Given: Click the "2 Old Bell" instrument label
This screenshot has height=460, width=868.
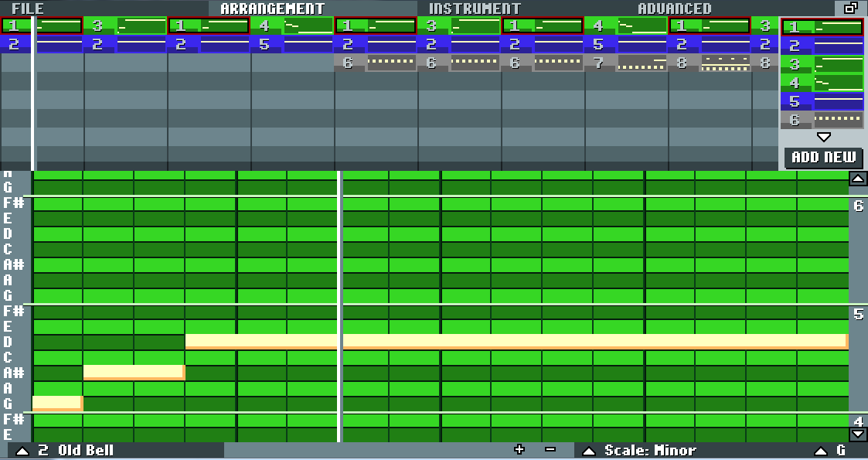Looking at the screenshot, I should point(76,450).
